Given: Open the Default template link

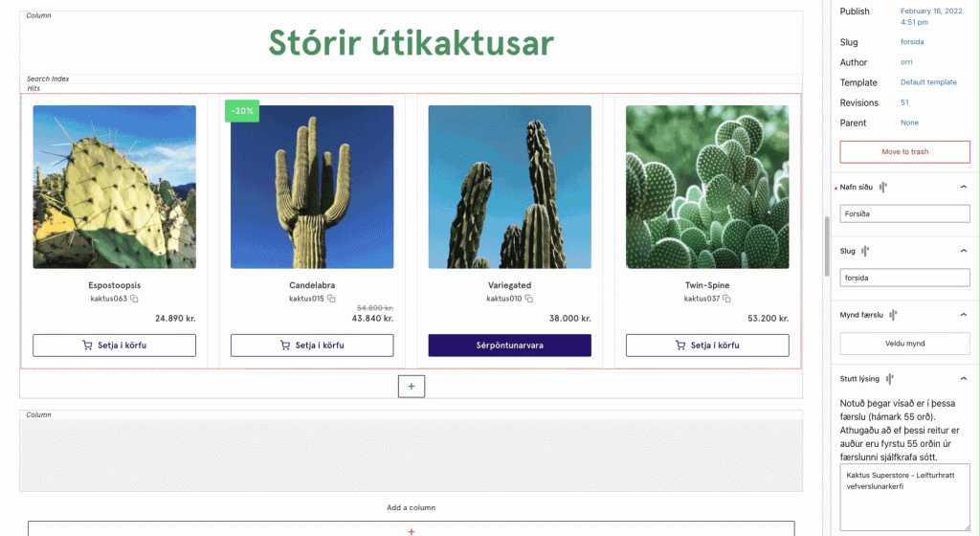Looking at the screenshot, I should click(928, 82).
